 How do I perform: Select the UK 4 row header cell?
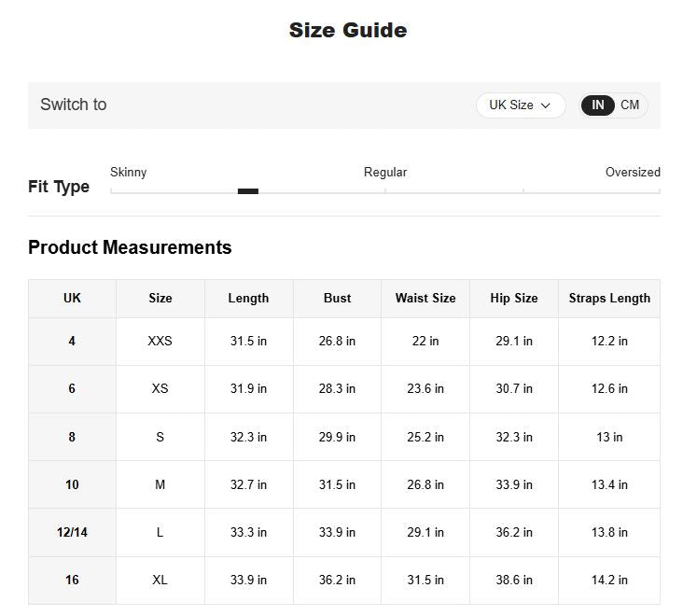(72, 342)
